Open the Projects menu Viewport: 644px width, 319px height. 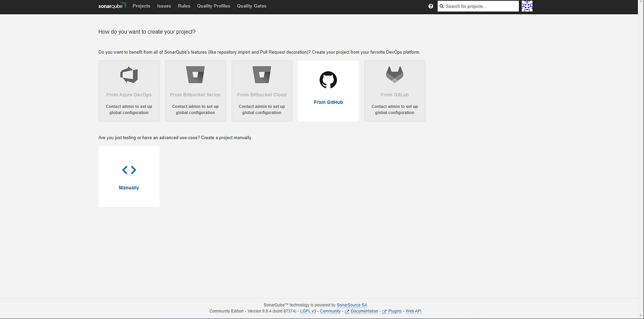[141, 6]
